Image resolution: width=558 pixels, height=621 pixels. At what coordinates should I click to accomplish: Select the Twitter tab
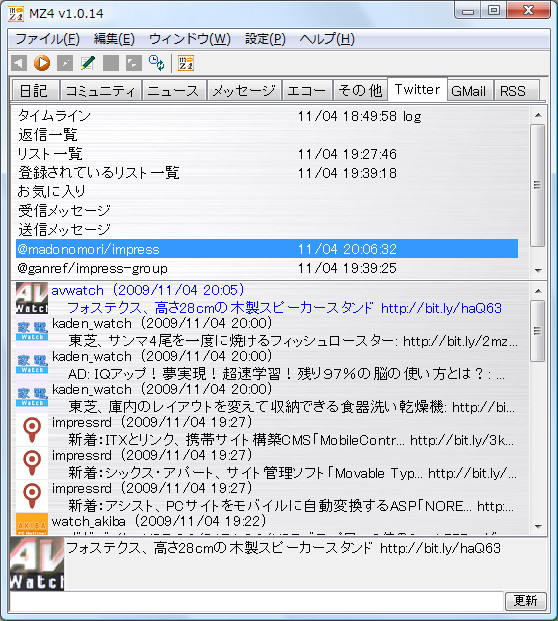tap(417, 90)
